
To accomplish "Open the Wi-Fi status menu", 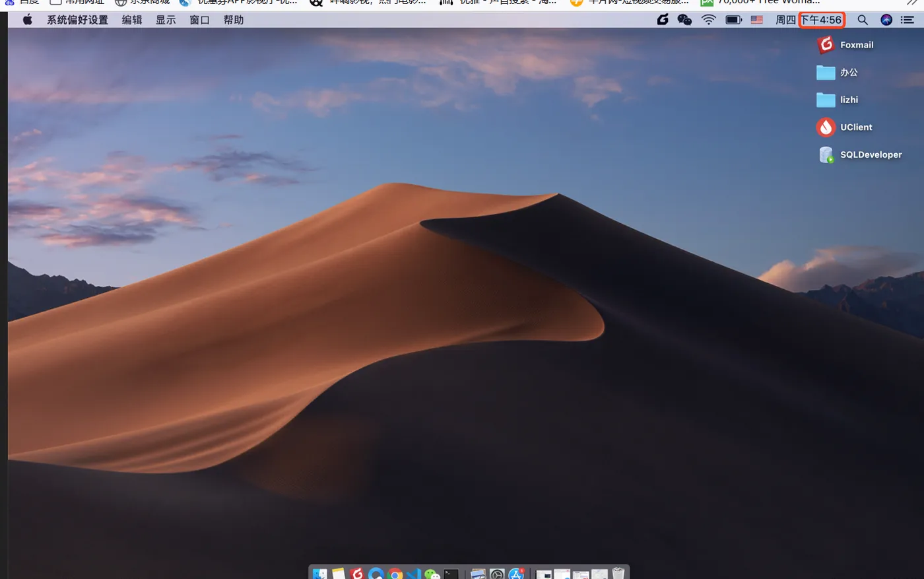I will (x=708, y=20).
